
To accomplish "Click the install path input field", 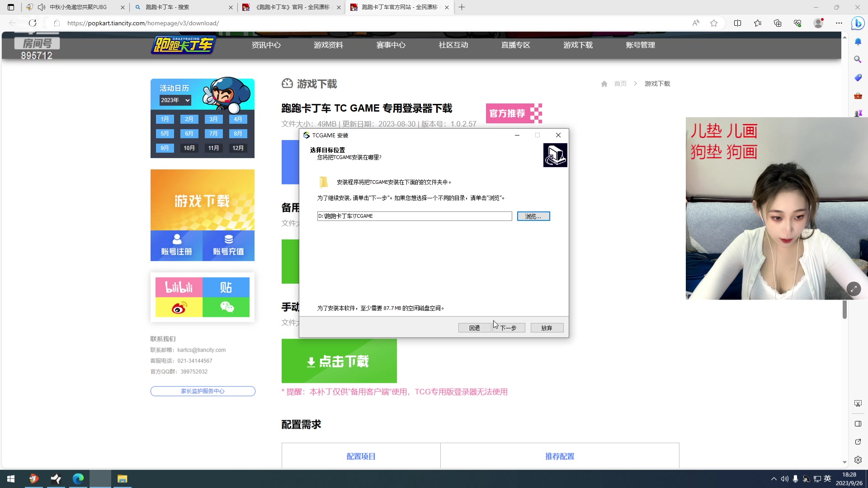I will pos(414,216).
